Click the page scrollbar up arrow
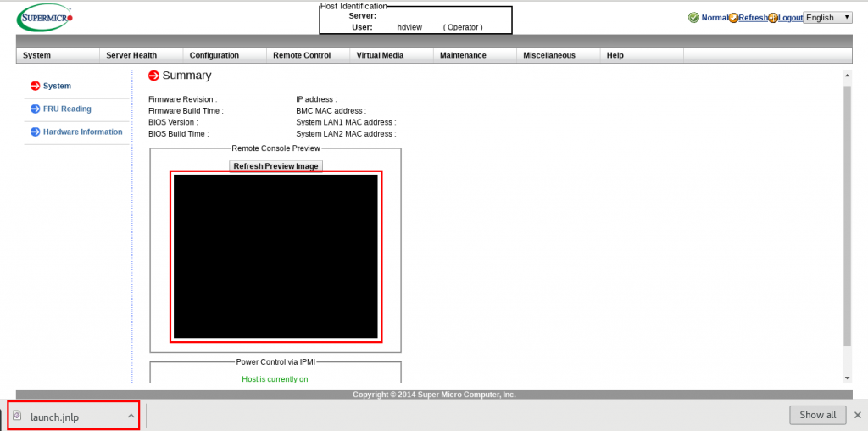The image size is (868, 431). (847, 75)
